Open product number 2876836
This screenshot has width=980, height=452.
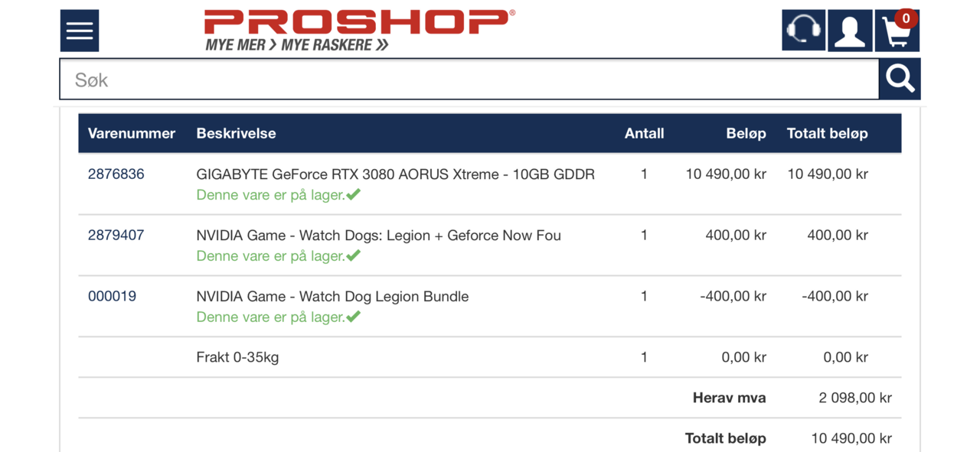[116, 174]
